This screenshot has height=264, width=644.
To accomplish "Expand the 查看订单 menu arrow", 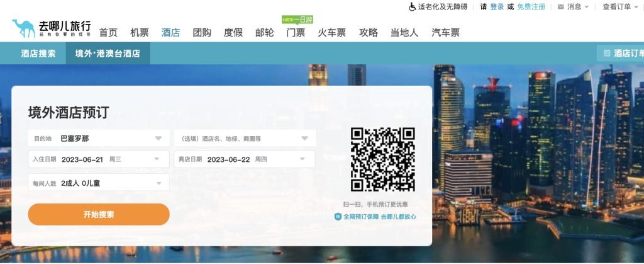I will click(637, 7).
